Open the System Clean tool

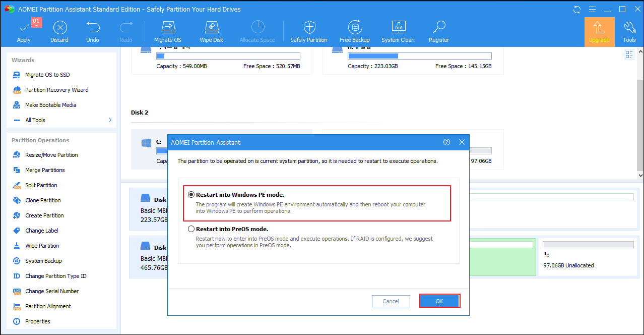398,31
